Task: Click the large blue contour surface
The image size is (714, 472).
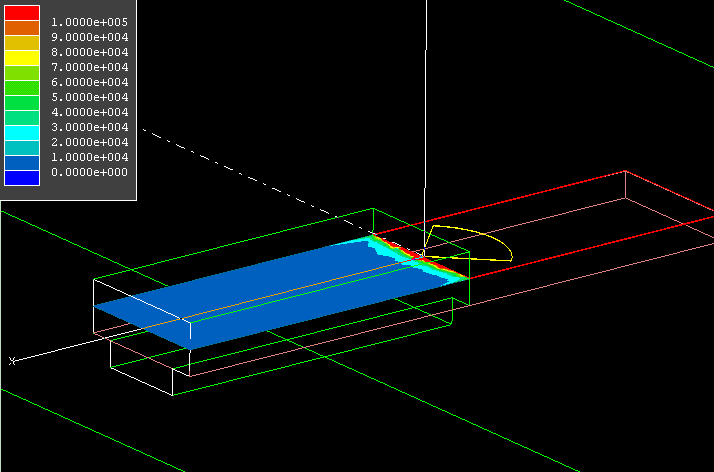Action: [x=260, y=290]
